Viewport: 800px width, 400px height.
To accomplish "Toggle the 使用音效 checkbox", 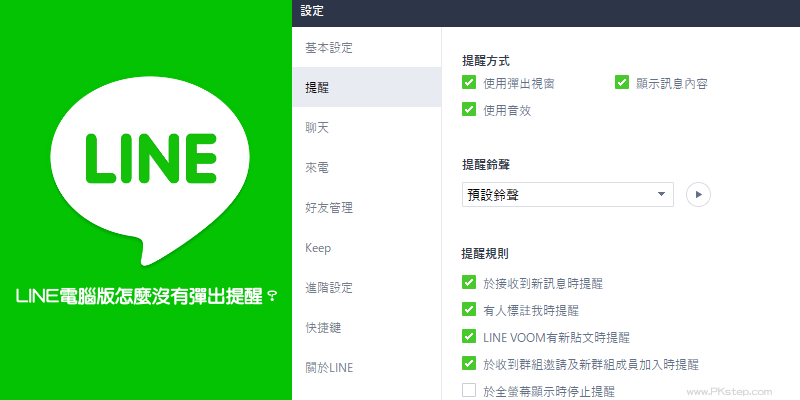I will click(x=468, y=109).
